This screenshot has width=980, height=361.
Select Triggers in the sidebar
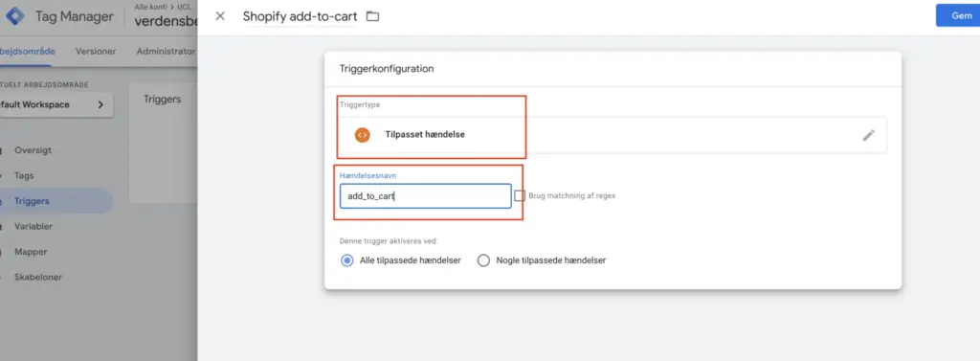click(32, 201)
